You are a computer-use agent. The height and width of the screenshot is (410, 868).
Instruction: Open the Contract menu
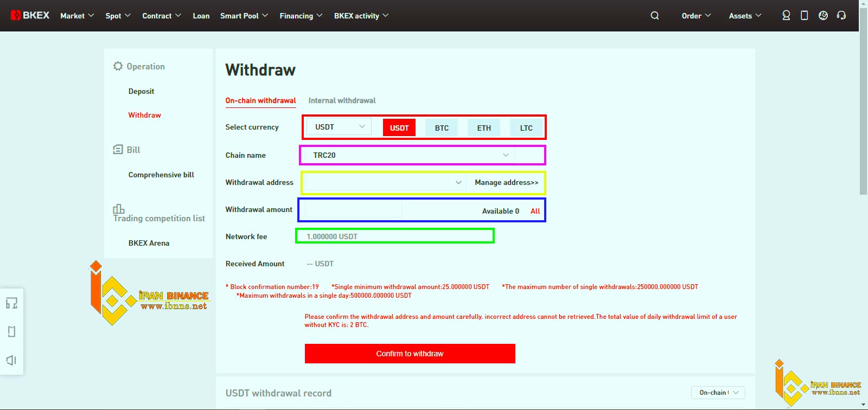tap(162, 16)
